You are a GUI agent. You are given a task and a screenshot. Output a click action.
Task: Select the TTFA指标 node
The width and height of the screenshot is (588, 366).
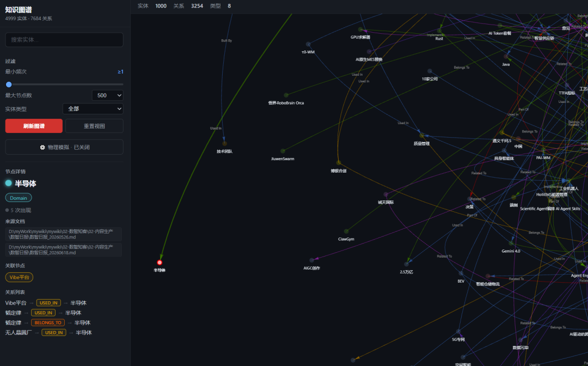tap(567, 86)
